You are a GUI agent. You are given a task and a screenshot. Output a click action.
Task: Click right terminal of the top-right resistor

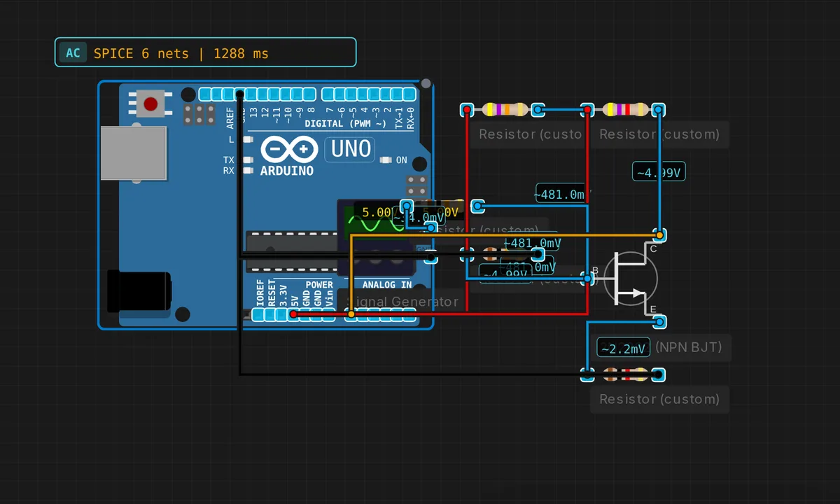tap(658, 109)
